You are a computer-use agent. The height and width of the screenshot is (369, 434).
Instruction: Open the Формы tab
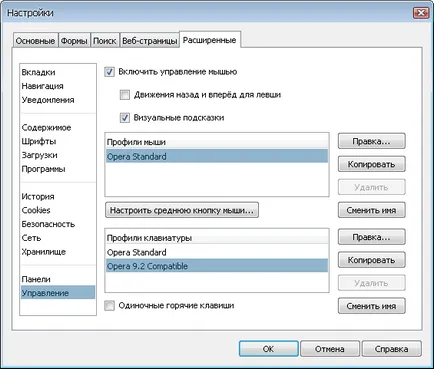(x=74, y=41)
